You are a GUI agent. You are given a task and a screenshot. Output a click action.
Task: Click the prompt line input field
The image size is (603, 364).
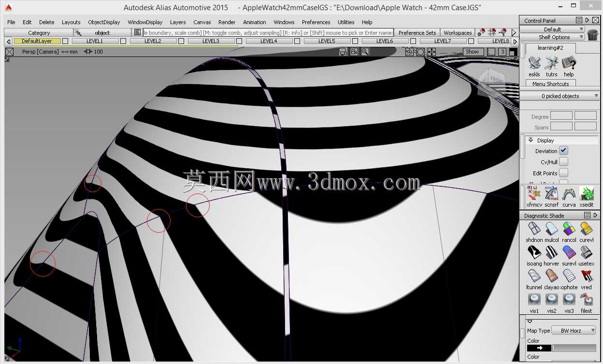point(268,32)
